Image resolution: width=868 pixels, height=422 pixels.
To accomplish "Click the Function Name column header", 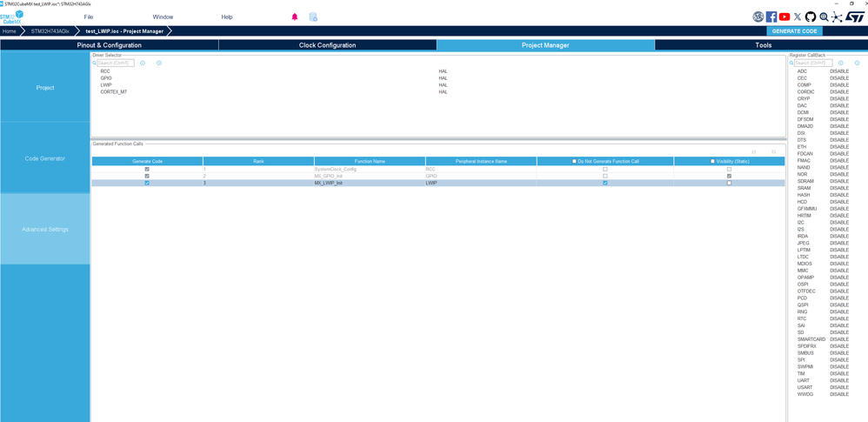I will click(x=370, y=161).
